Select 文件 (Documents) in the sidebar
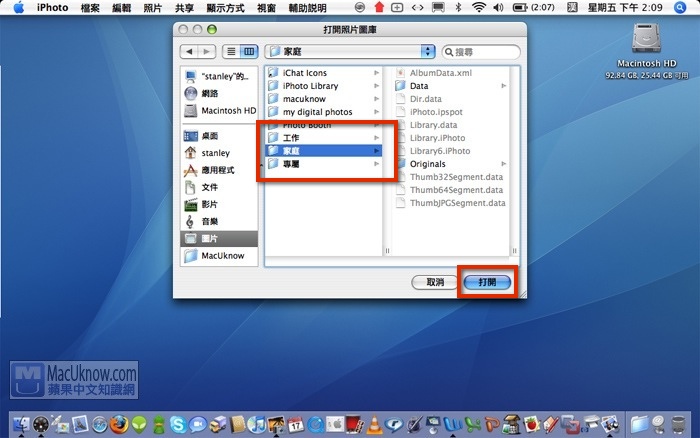 pyautogui.click(x=219, y=187)
